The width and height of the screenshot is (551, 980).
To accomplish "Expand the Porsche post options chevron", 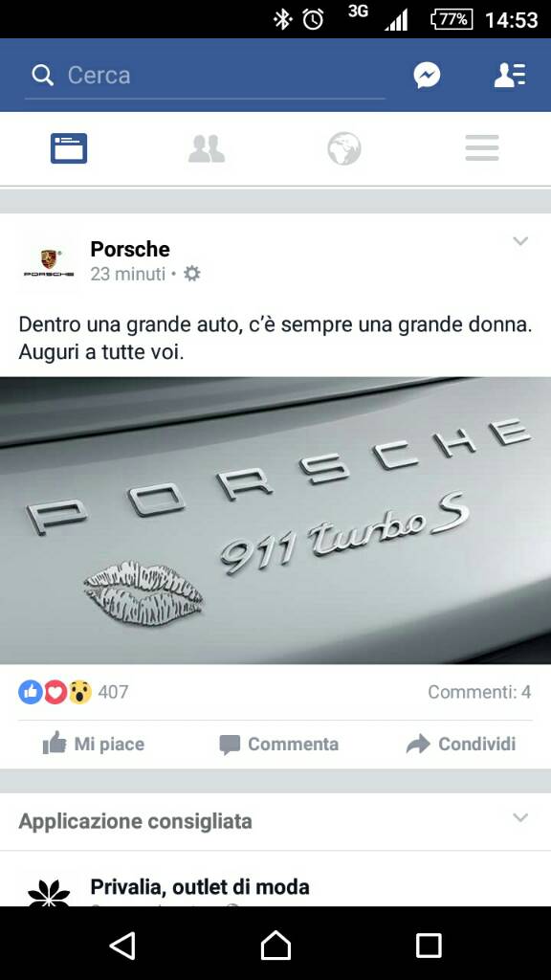I will pyautogui.click(x=520, y=241).
